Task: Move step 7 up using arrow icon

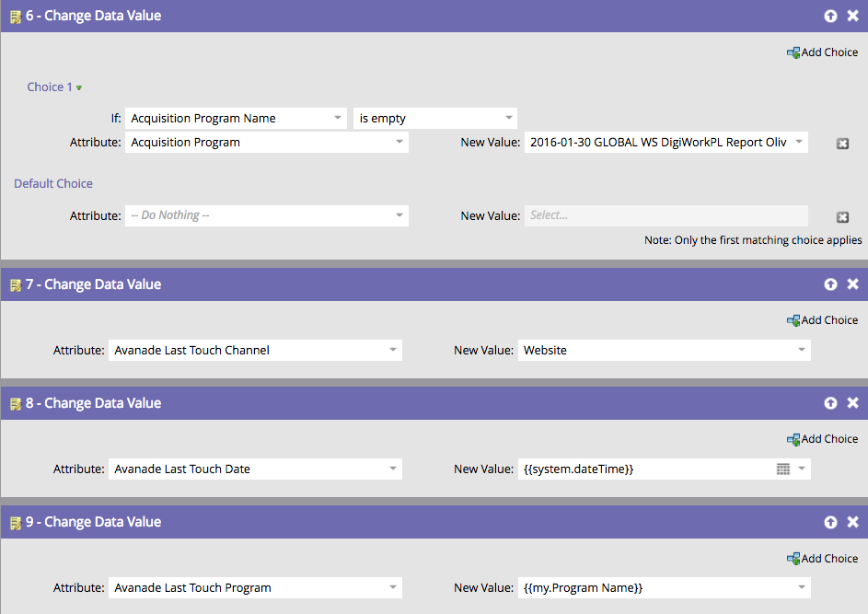Action: pos(831,284)
